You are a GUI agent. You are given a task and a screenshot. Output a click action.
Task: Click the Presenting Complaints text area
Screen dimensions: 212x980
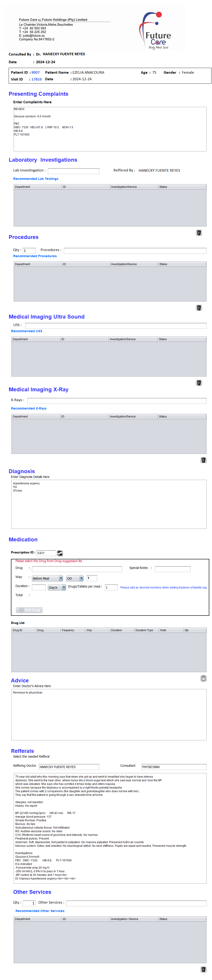pos(110,129)
